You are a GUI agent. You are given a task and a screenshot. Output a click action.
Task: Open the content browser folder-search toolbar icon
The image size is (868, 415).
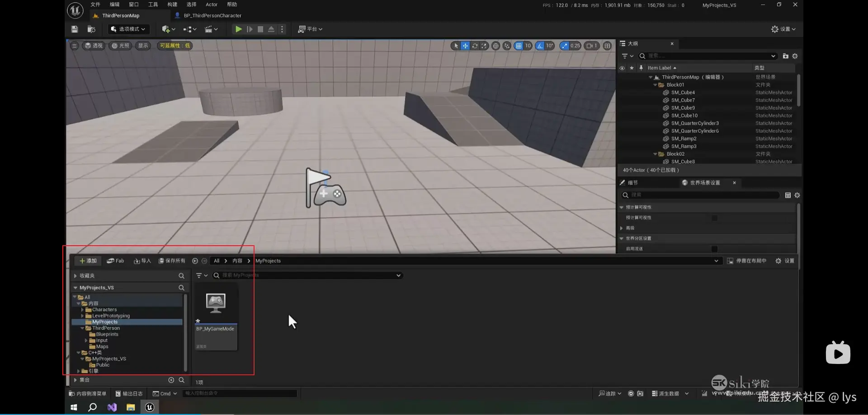pyautogui.click(x=91, y=29)
